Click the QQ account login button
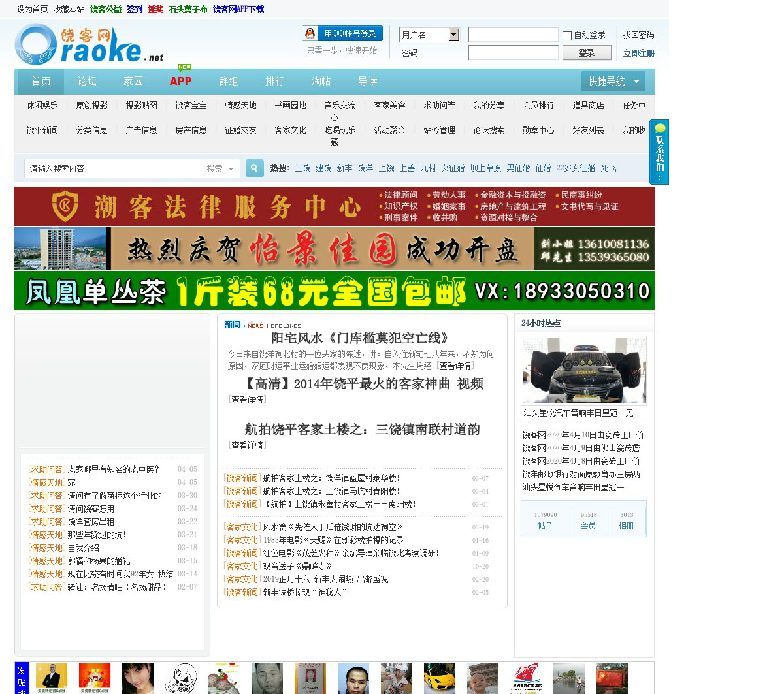Viewport: 784px width, 694px height. point(342,33)
